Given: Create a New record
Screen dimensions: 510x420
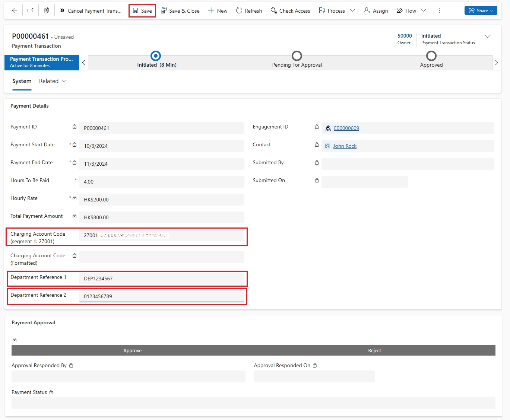Looking at the screenshot, I should 218,11.
